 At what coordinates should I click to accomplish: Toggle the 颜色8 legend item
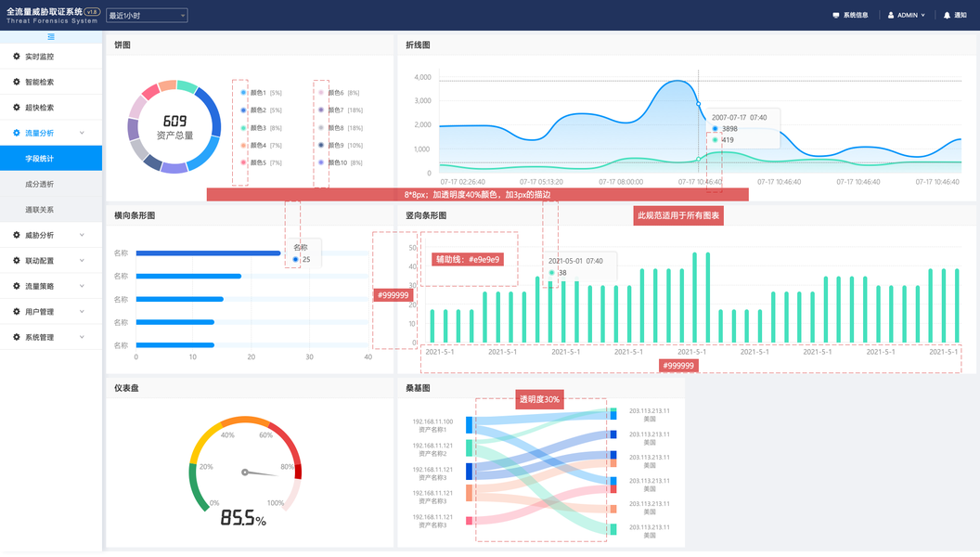[342, 127]
